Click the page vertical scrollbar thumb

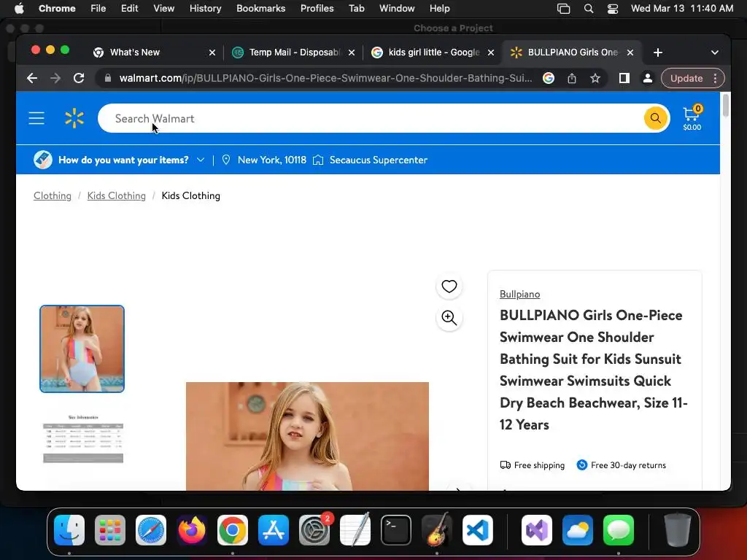(726, 106)
